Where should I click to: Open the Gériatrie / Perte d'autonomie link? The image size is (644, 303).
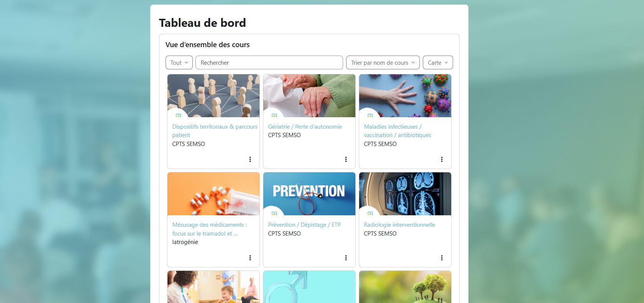pyautogui.click(x=305, y=127)
